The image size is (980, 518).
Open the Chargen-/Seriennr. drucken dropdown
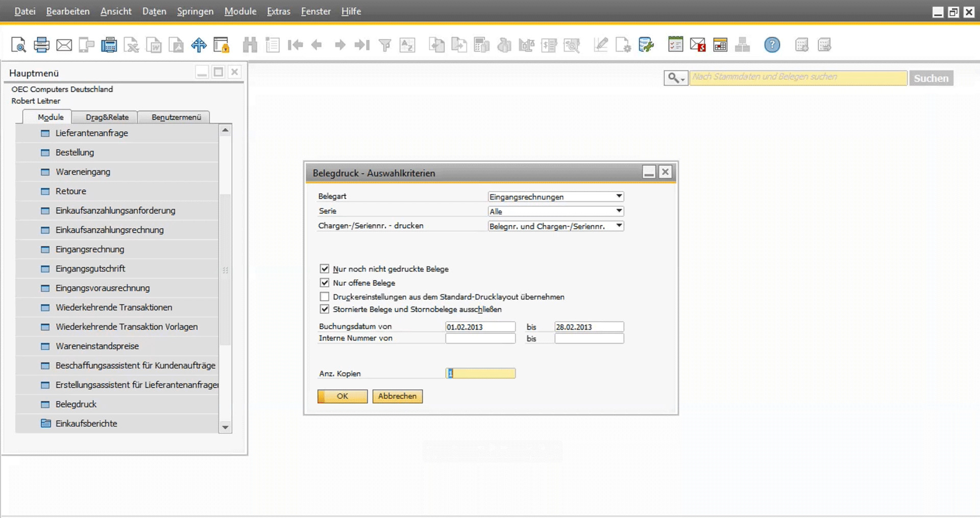(556, 226)
